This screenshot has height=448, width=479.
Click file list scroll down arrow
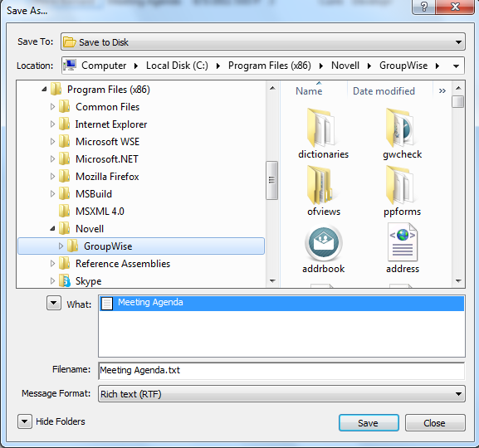pos(458,280)
